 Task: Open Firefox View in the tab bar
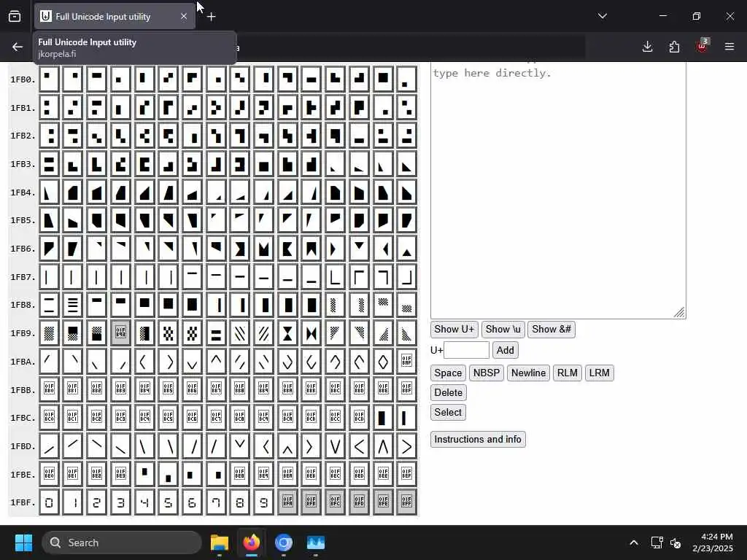click(15, 16)
